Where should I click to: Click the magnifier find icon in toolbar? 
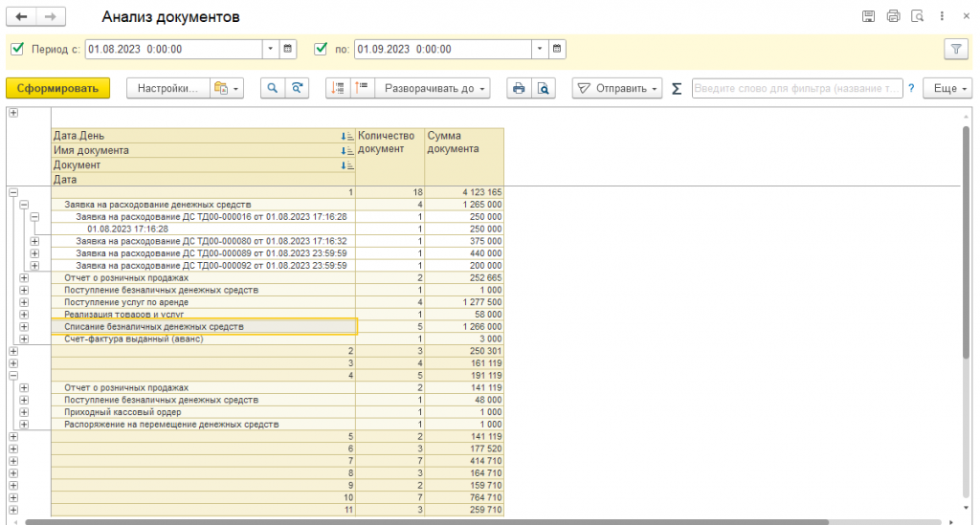coord(273,88)
